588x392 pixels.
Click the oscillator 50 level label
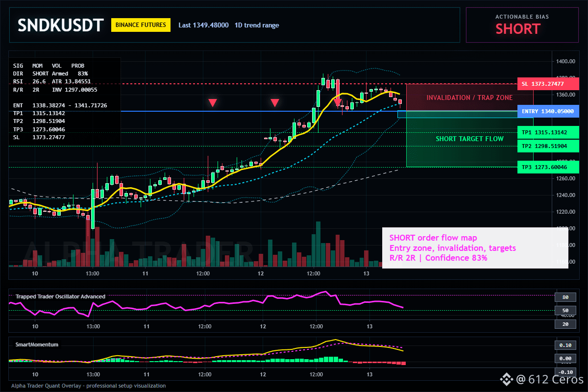(565, 311)
